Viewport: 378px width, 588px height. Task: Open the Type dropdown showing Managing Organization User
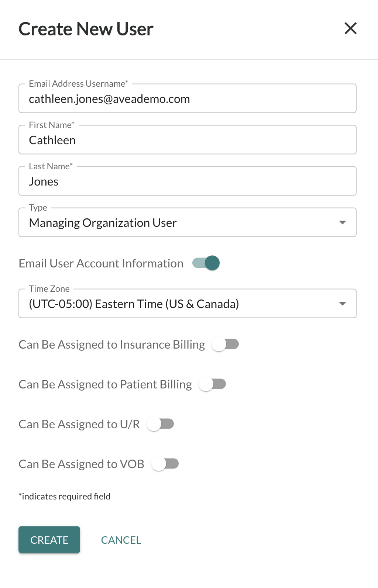[x=188, y=222]
